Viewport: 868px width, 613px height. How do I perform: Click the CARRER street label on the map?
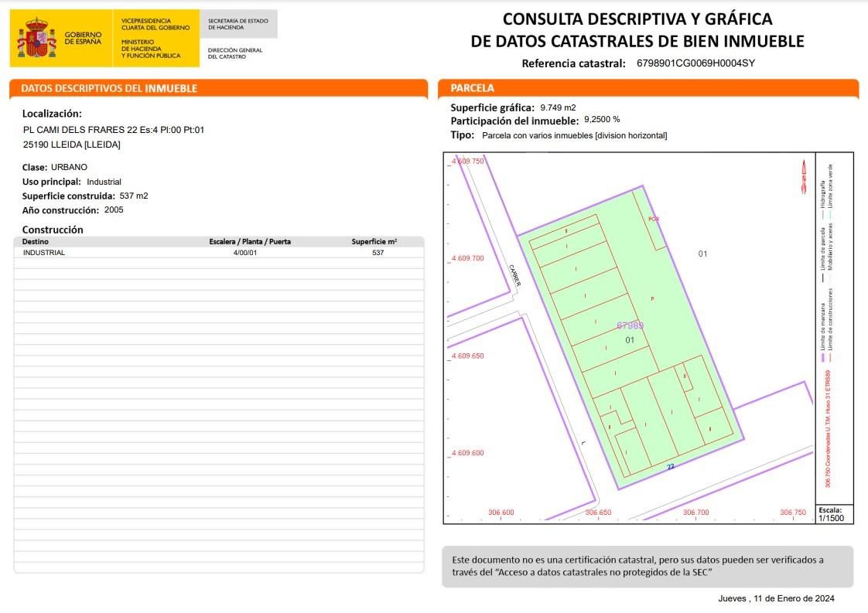[515, 274]
